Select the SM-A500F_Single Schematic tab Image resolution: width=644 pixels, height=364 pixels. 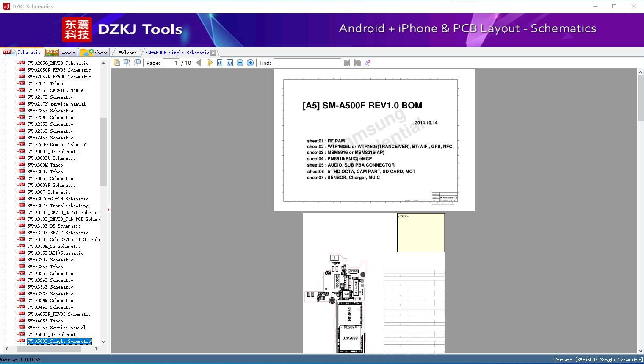click(177, 53)
